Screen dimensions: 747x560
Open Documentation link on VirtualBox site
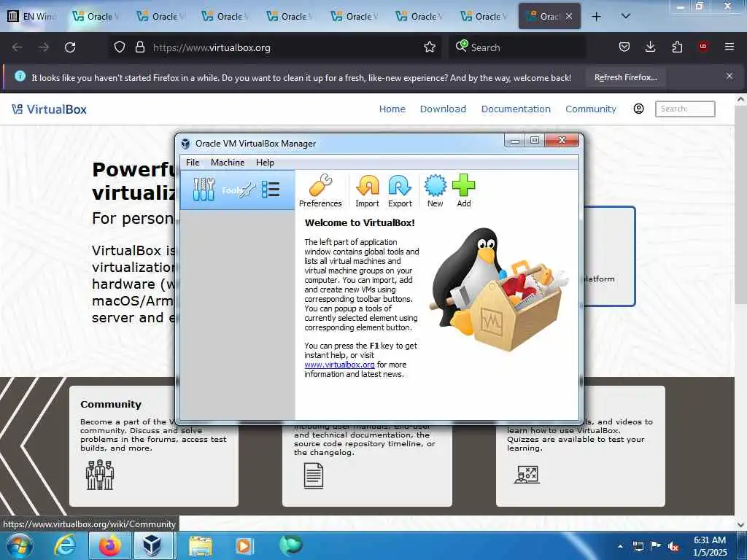516,109
